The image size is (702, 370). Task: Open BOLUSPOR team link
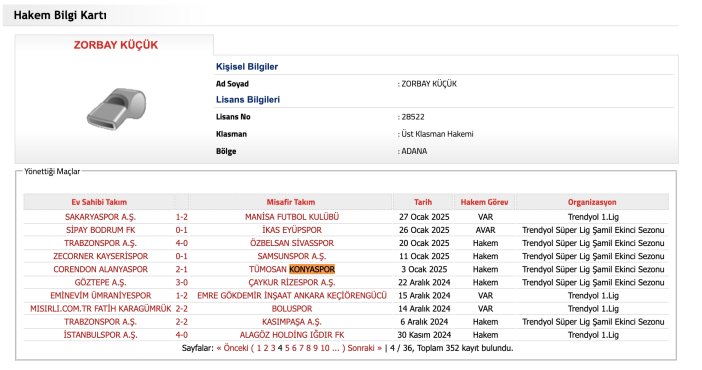[x=292, y=309]
